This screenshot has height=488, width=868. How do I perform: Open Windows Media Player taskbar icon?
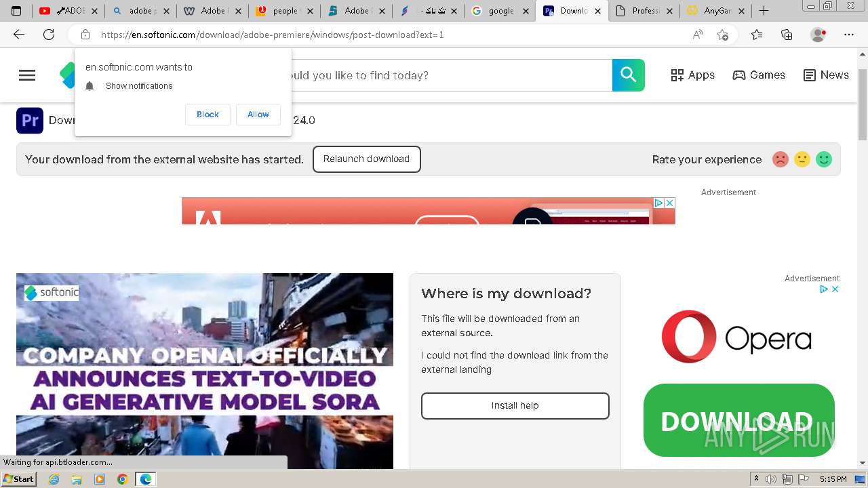(100, 479)
